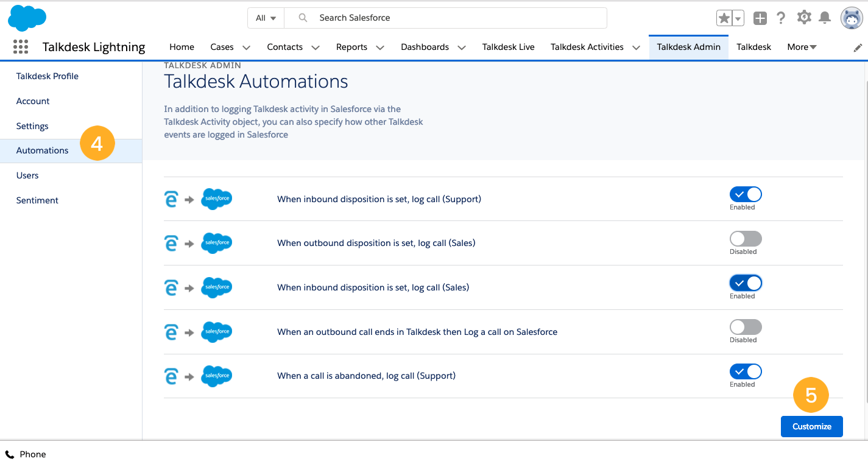
Task: Open the Cases tab
Action: [x=222, y=47]
